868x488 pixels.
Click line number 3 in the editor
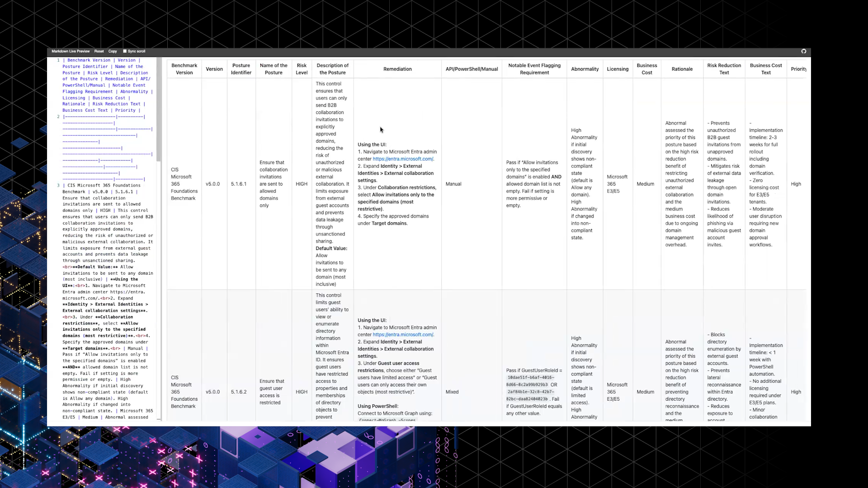pyautogui.click(x=58, y=185)
